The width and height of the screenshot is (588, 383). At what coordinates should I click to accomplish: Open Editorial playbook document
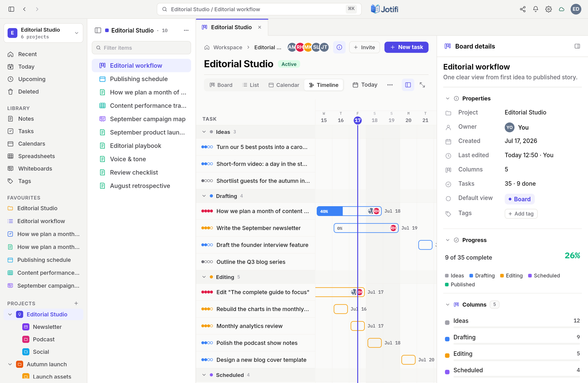141,146
